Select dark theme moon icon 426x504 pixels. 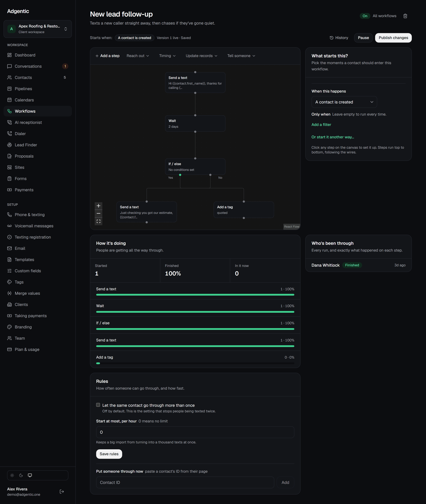(x=21, y=475)
